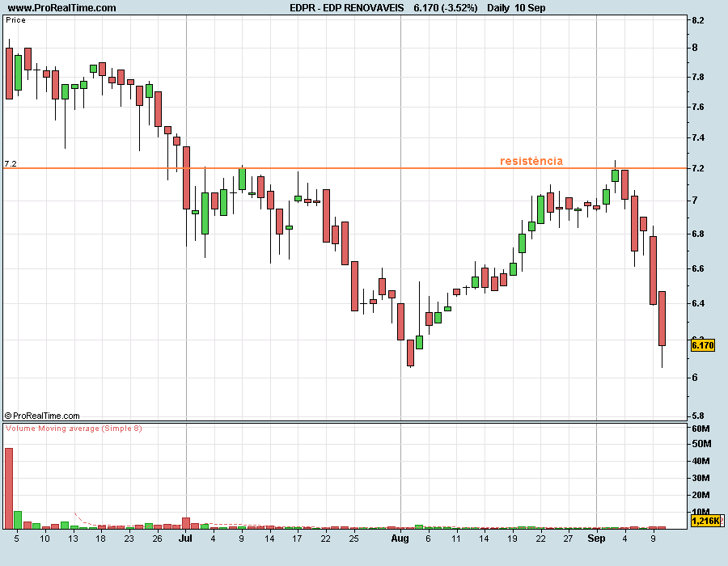The width and height of the screenshot is (728, 566).
Task: Click the 60M volume axis label
Action: 700,429
